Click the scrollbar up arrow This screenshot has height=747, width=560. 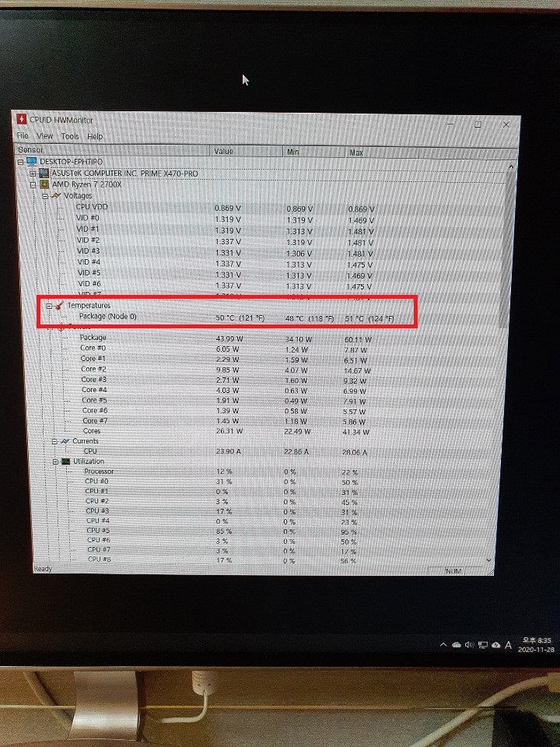pos(511,167)
